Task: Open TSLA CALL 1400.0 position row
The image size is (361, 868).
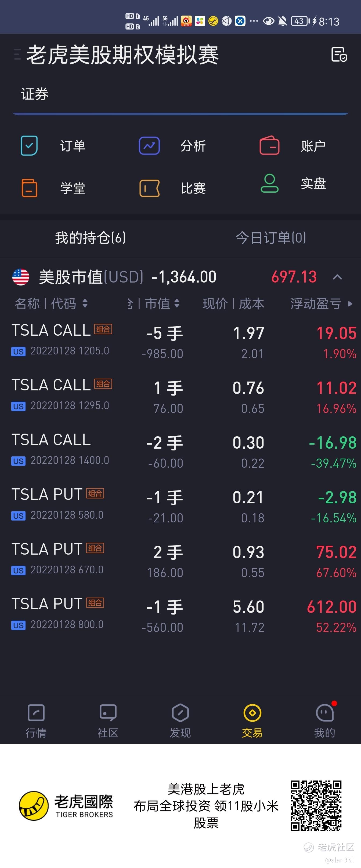Action: [180, 450]
